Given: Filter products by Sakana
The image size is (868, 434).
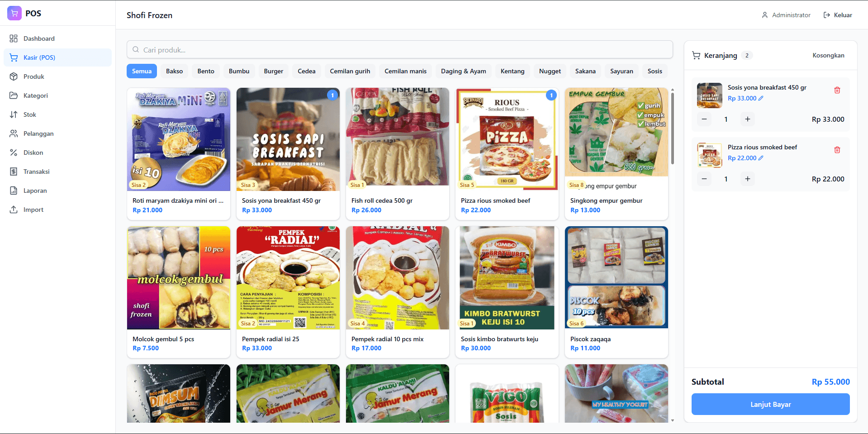Looking at the screenshot, I should [x=585, y=71].
